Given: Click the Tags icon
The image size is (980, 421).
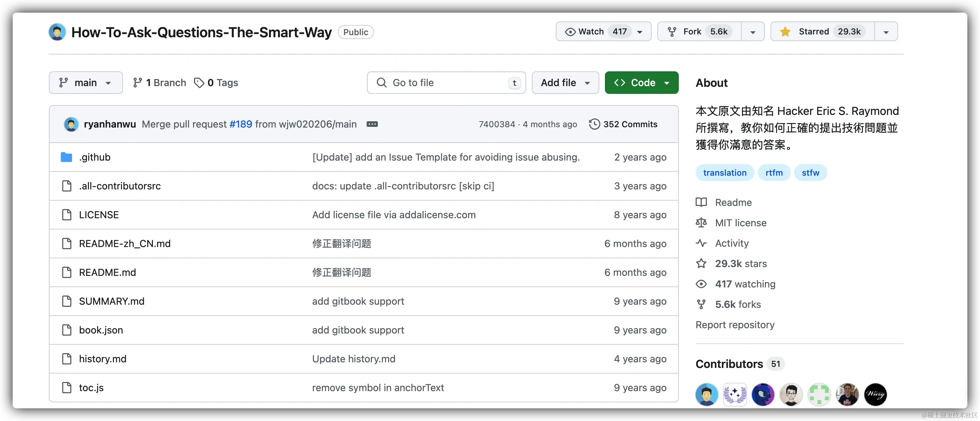Looking at the screenshot, I should [x=199, y=83].
